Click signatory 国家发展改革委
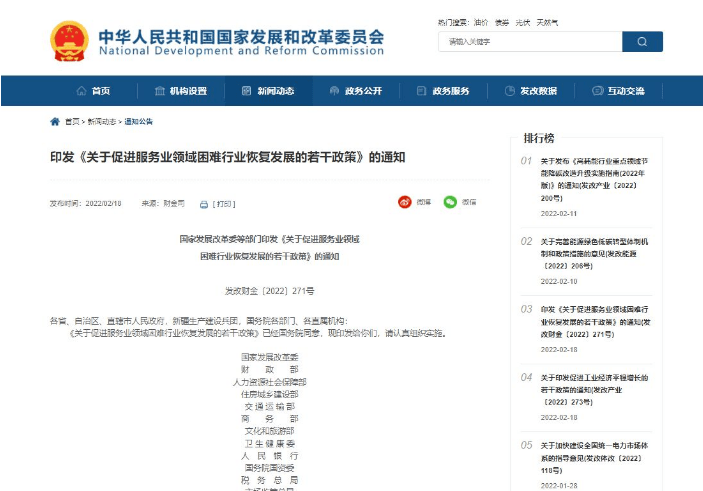703x491 pixels. (269, 357)
